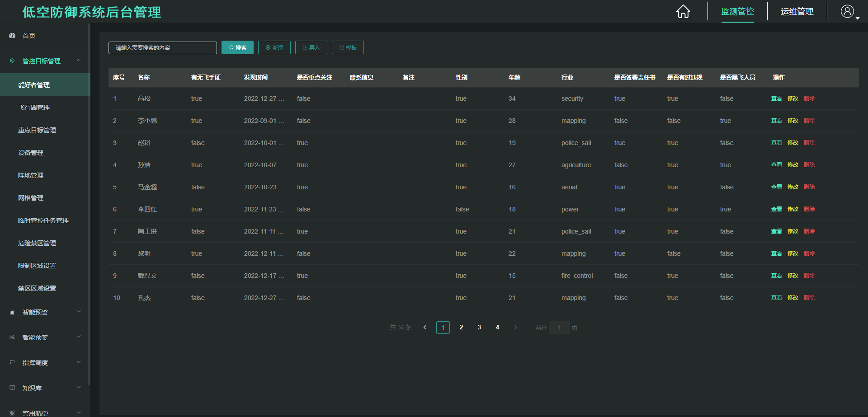Click the 模板 button
Viewport: 868px width, 417px height.
click(348, 47)
